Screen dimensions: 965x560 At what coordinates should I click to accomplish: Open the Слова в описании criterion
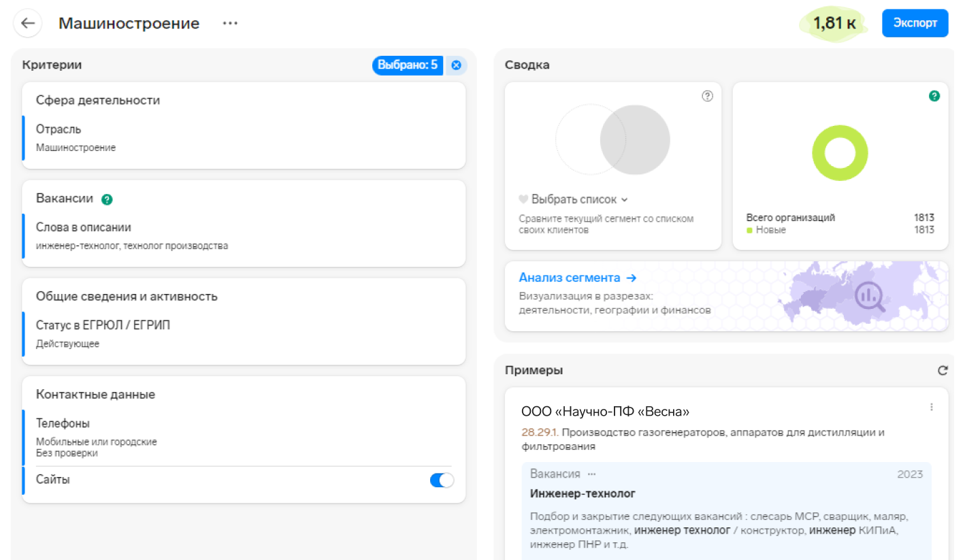tap(244, 236)
